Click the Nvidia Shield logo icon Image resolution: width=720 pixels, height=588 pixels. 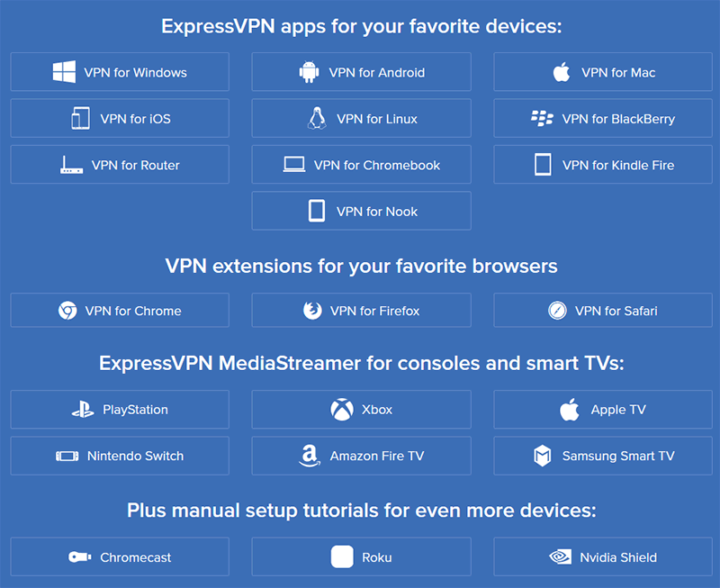click(561, 557)
